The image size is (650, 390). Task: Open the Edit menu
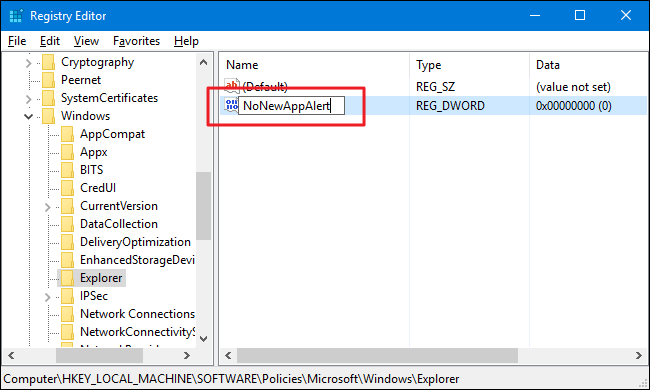click(50, 41)
